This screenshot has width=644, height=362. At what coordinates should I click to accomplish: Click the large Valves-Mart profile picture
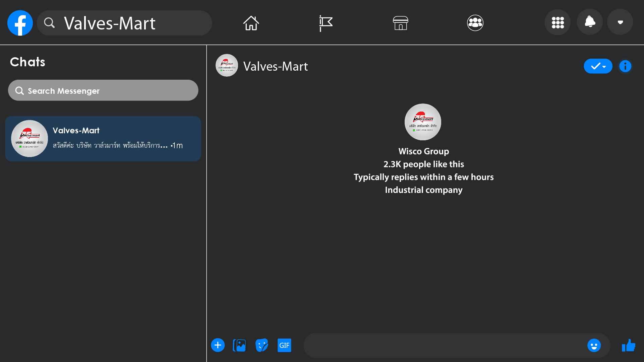[x=423, y=122]
